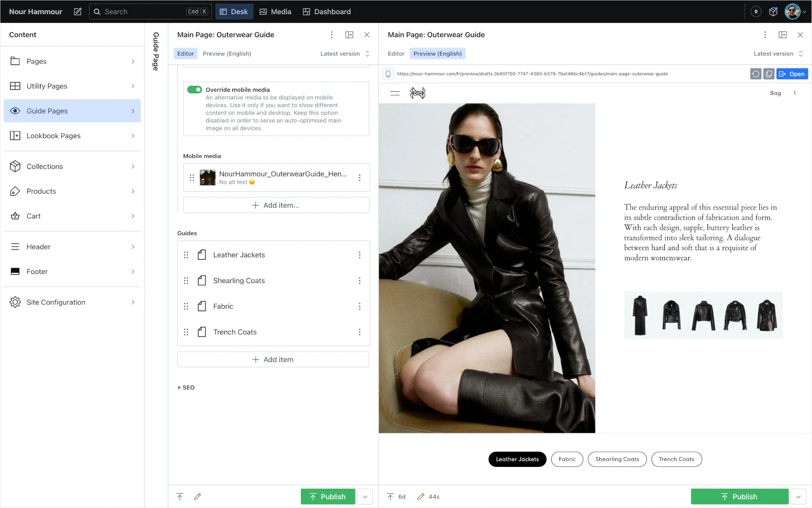The height and width of the screenshot is (508, 812).
Task: Click the drag handle for Shearling Coats
Action: pos(186,281)
